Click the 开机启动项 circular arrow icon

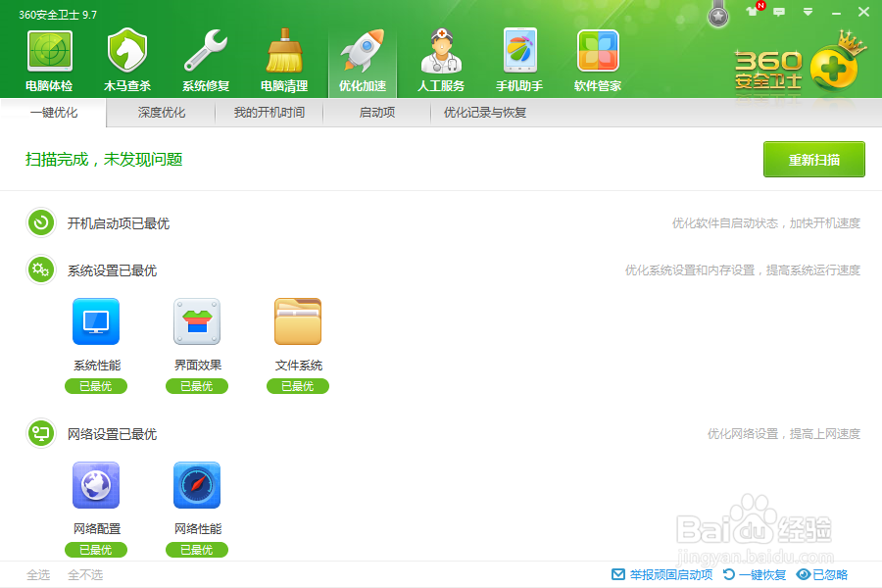point(40,222)
